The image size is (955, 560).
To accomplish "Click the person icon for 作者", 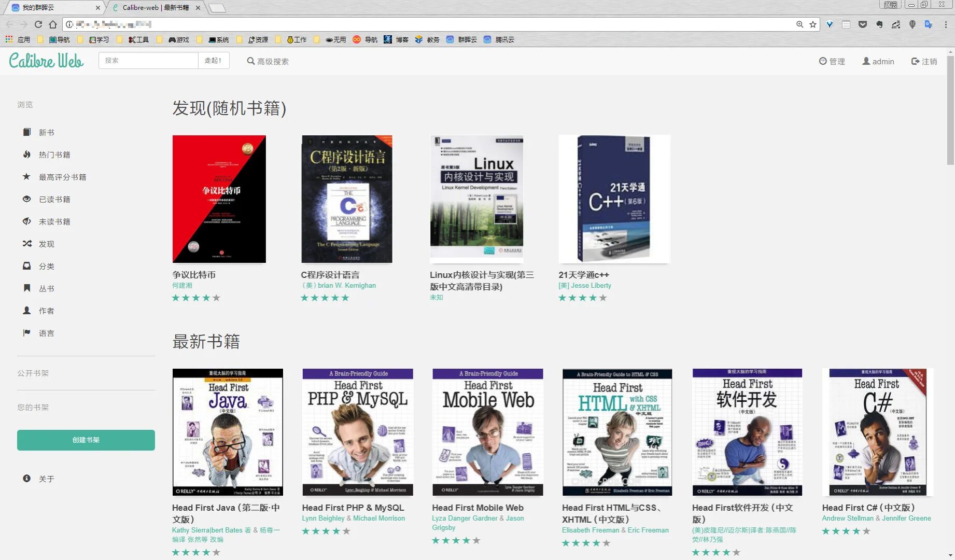I will click(x=27, y=311).
